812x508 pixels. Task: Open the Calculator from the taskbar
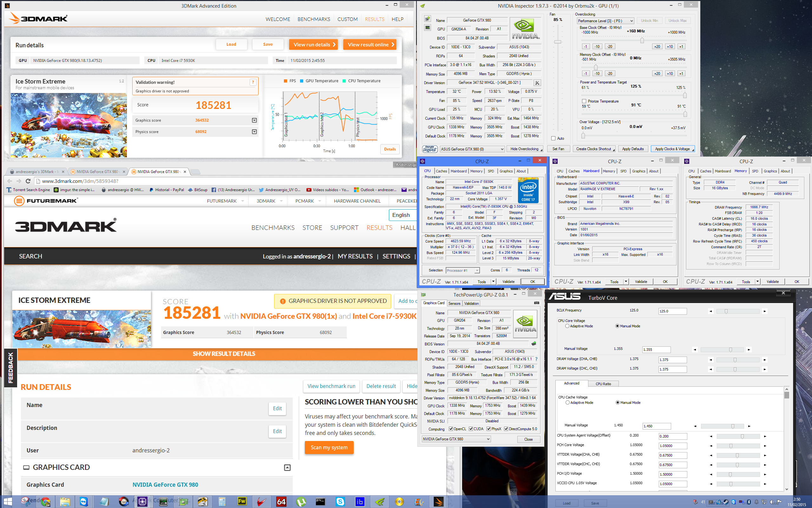coord(222,502)
